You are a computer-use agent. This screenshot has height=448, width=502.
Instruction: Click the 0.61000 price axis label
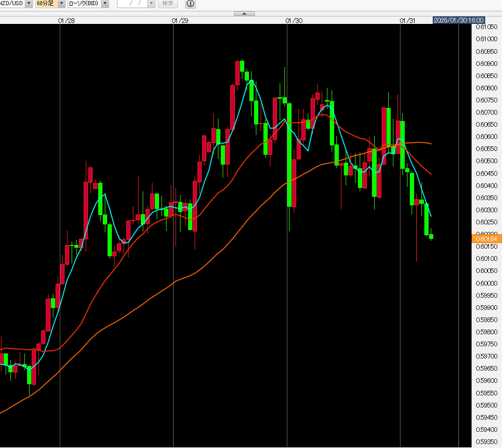coord(486,39)
